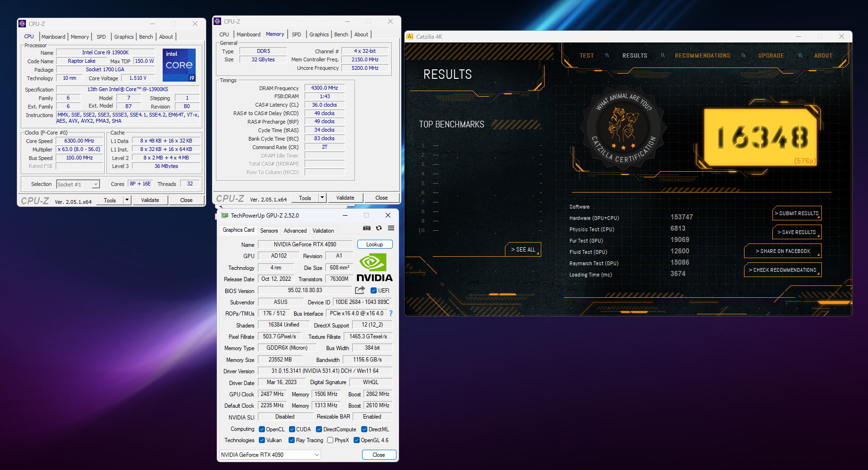Click Validate in the Memory CPU-Z window
868x470 pixels.
[x=345, y=198]
